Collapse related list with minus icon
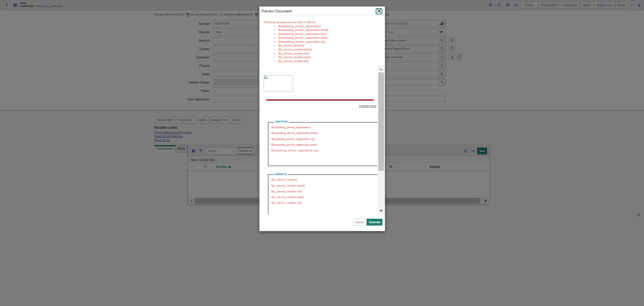Viewport: 644px width, 306px height. click(473, 151)
